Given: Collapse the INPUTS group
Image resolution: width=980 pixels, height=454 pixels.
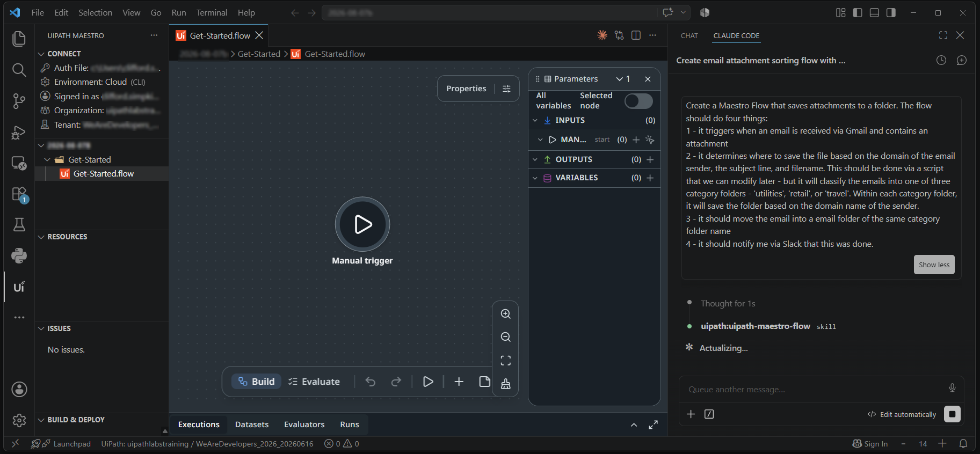Looking at the screenshot, I should [535, 120].
